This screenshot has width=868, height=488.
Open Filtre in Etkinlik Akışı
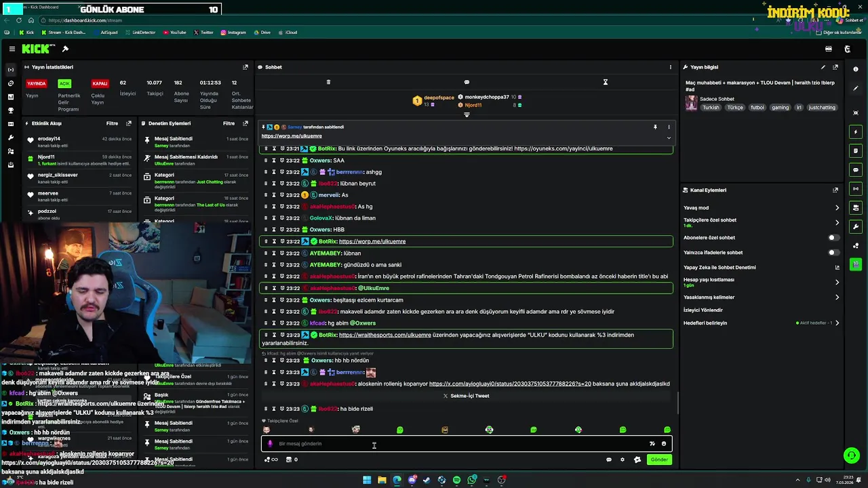(112, 123)
